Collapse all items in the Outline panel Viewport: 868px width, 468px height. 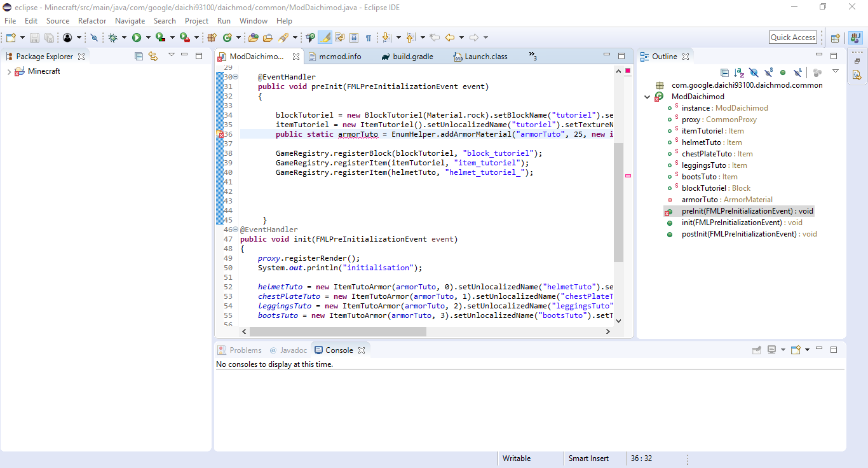(724, 72)
